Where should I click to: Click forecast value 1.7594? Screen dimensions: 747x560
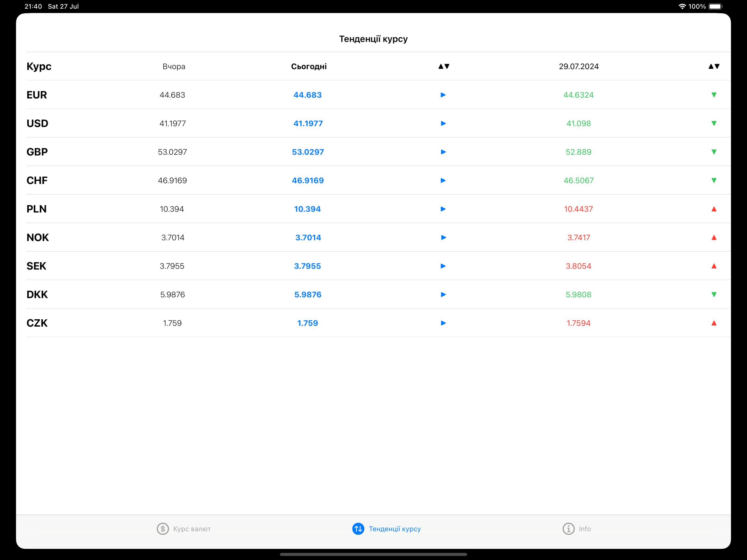coord(578,323)
